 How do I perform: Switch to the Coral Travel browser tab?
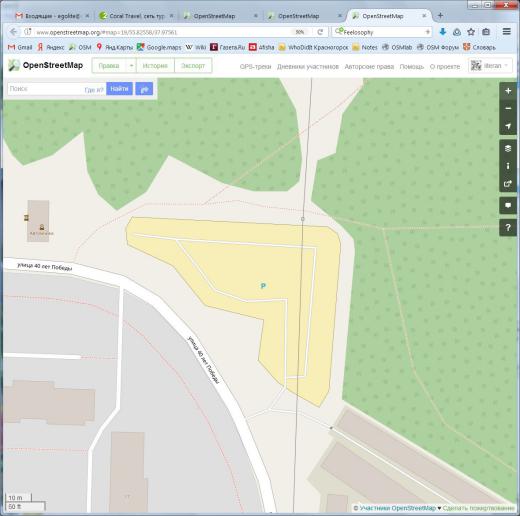(x=136, y=16)
